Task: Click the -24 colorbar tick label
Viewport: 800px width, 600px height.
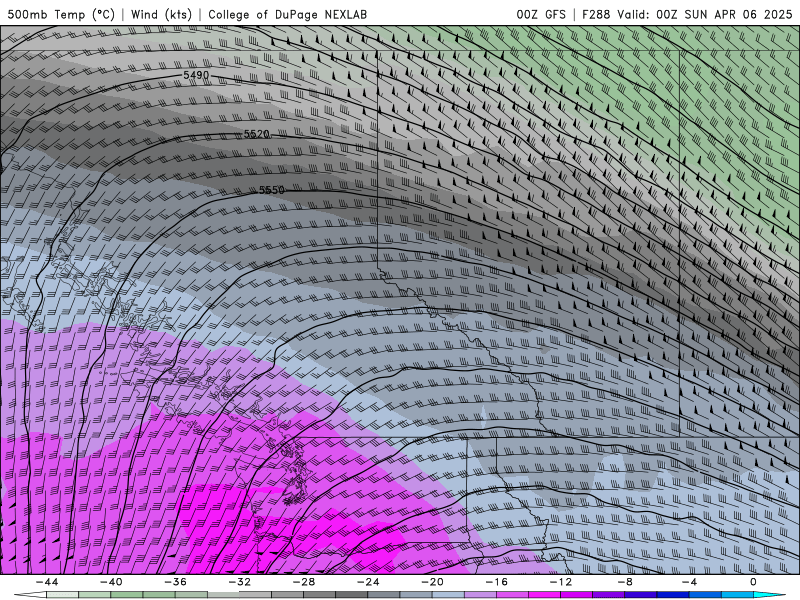Action: (x=368, y=582)
